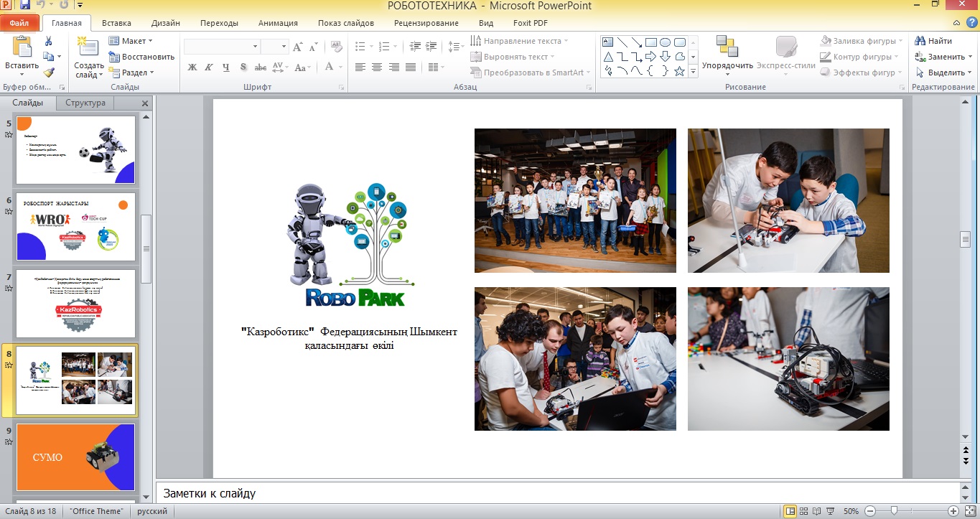The height and width of the screenshot is (519, 980).
Task: Go to the Показ слайдов tab
Action: click(x=347, y=23)
